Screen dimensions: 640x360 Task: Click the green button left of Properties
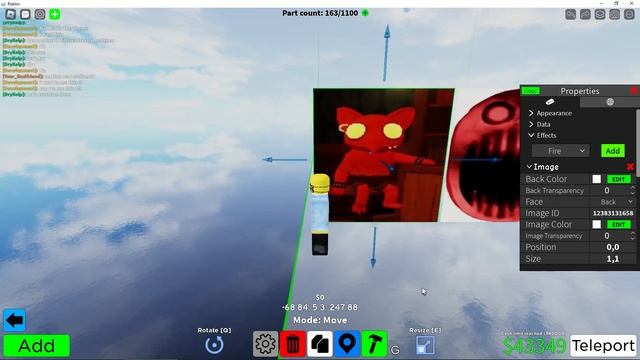pyautogui.click(x=531, y=91)
